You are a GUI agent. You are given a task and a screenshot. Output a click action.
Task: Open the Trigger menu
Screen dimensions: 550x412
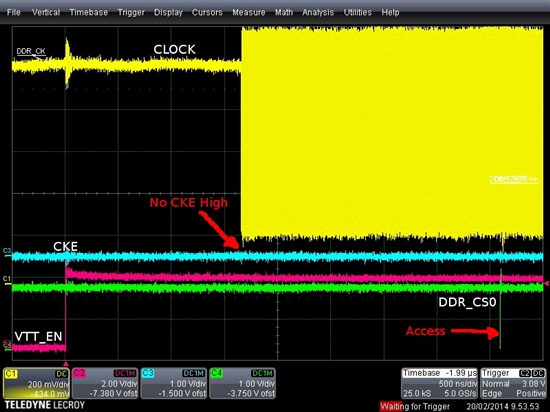131,12
